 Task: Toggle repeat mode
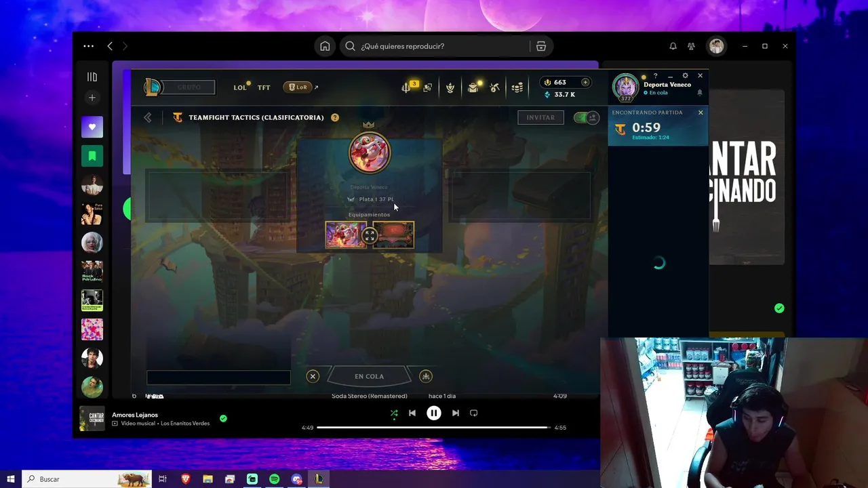click(x=473, y=413)
